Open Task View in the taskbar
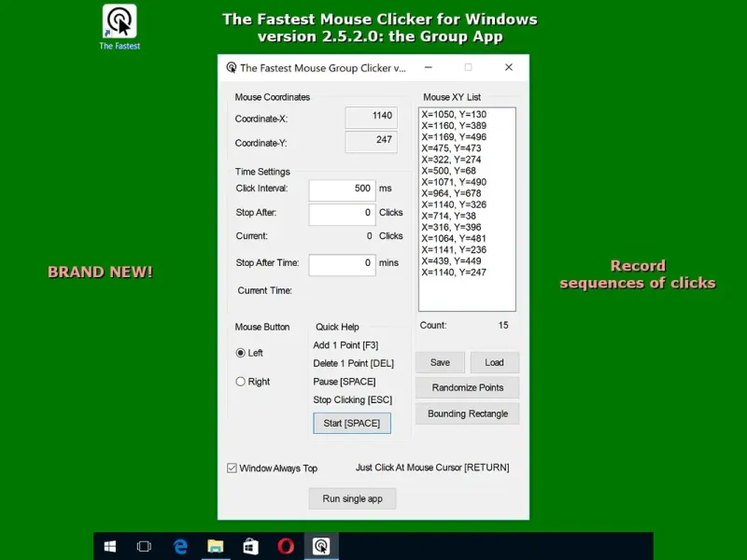Image resolution: width=747 pixels, height=560 pixels. click(144, 546)
